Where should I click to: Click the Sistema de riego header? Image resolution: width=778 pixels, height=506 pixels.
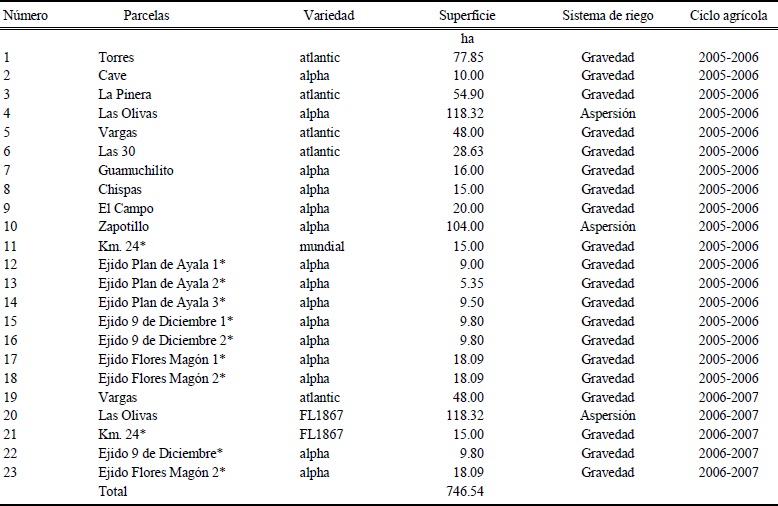[609, 17]
